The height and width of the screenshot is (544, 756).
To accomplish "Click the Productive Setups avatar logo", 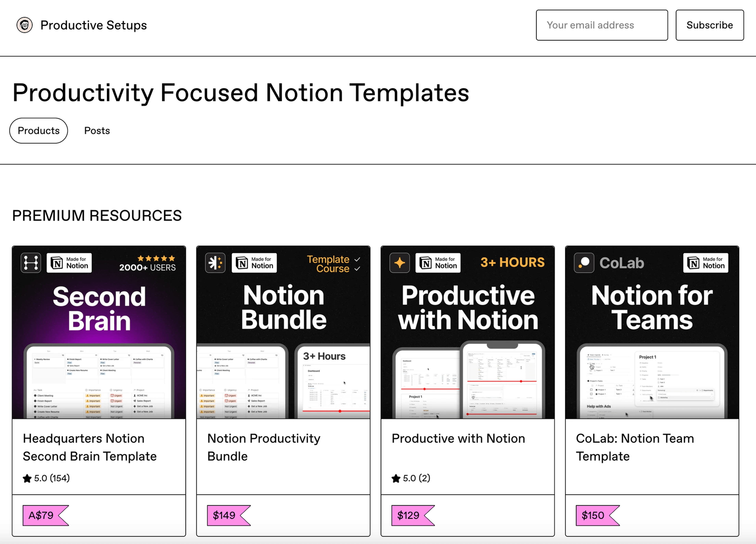I will click(x=24, y=25).
